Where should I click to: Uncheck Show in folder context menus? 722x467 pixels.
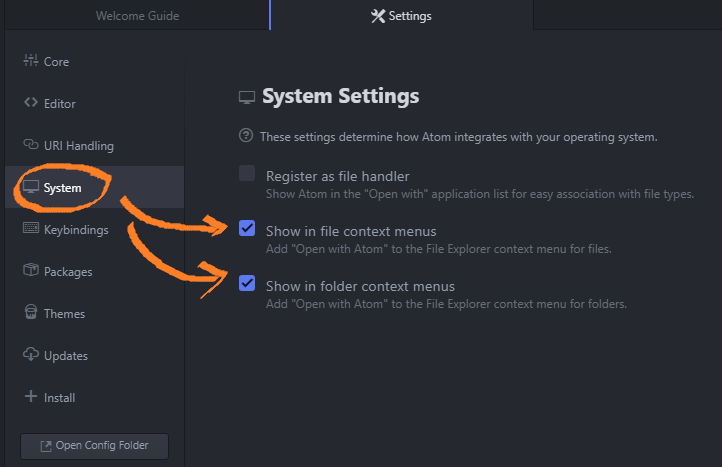(247, 283)
